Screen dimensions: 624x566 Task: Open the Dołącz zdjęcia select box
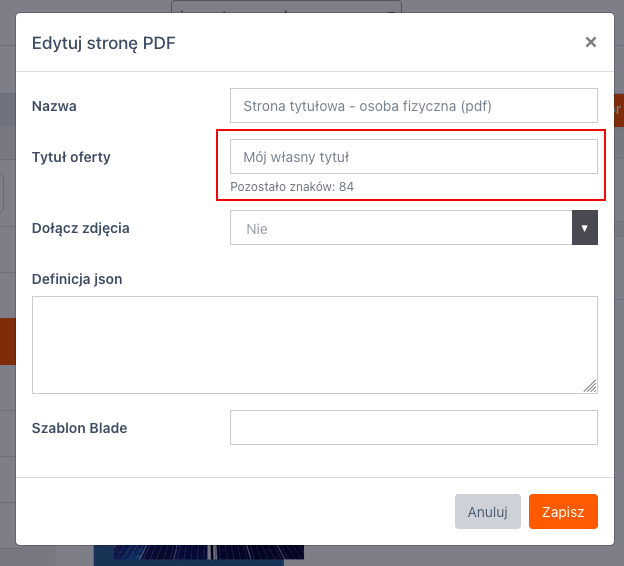[x=400, y=228]
